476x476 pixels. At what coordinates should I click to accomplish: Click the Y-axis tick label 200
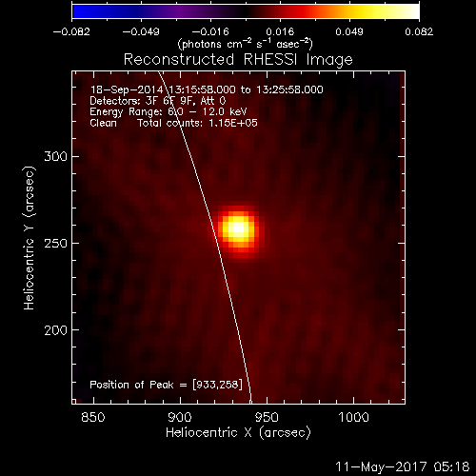point(55,330)
